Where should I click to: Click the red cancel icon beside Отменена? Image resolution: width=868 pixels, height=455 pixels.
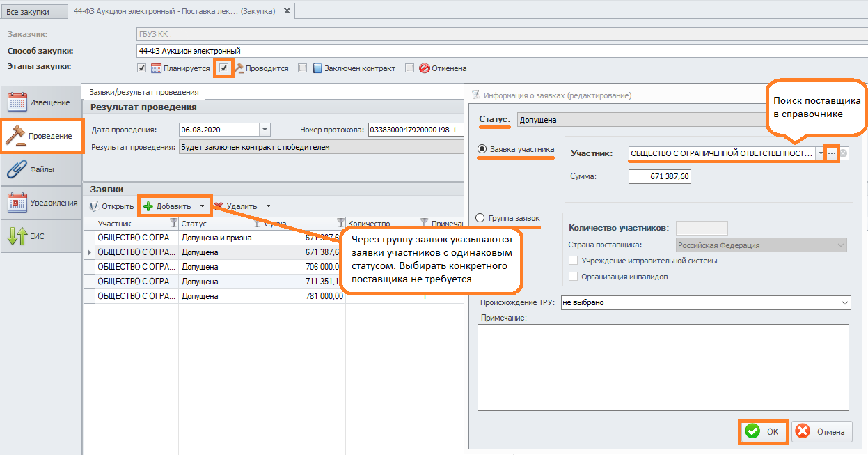[424, 68]
